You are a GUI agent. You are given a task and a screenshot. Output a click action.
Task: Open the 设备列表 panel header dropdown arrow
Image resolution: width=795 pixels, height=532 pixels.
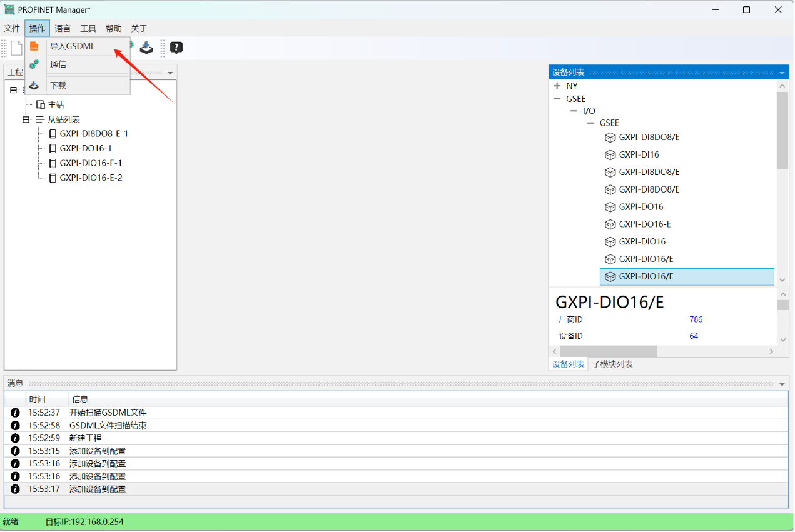point(782,73)
